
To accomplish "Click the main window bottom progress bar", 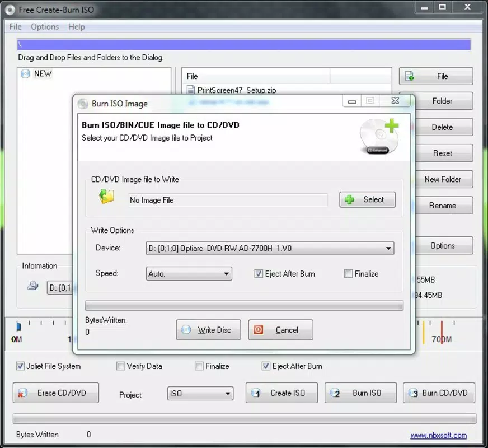I will click(x=245, y=418).
